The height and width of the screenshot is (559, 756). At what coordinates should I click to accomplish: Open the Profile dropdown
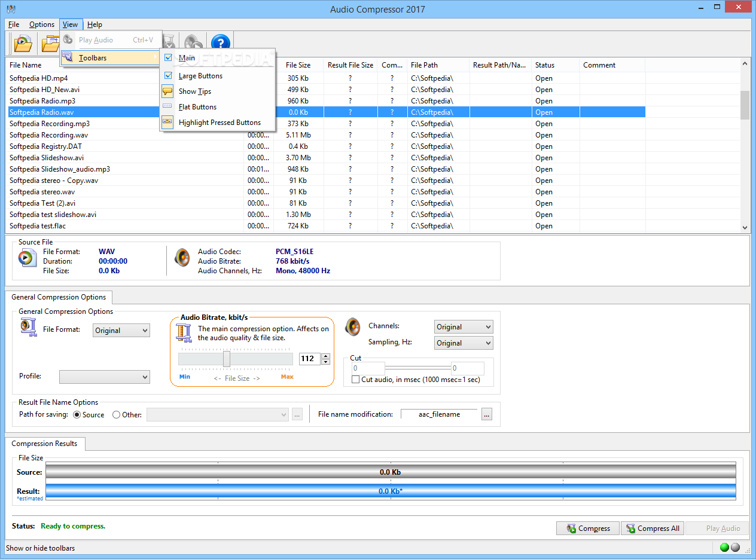pos(105,377)
